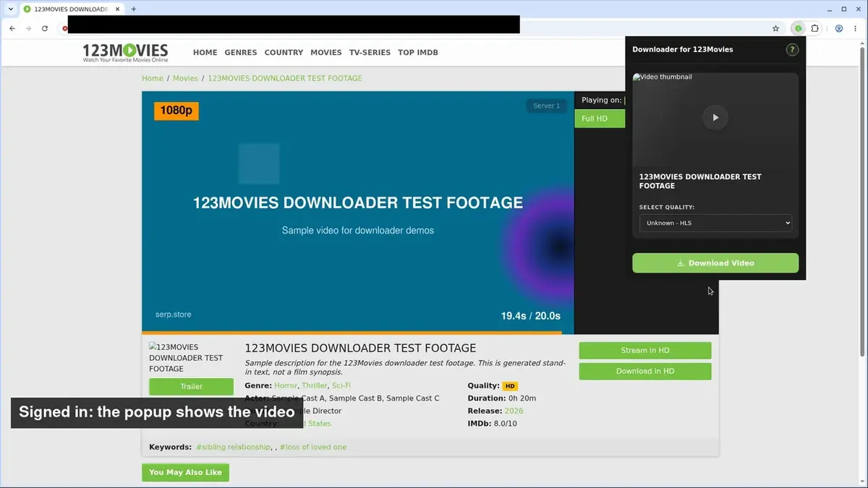Open the TV-SERIES menu item
This screenshot has width=868, height=488.
(x=370, y=53)
